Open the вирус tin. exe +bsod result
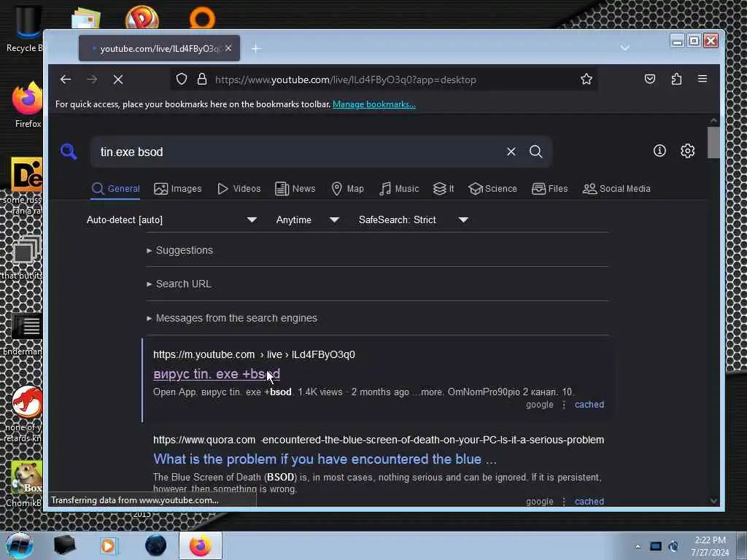The image size is (747, 560). click(216, 374)
